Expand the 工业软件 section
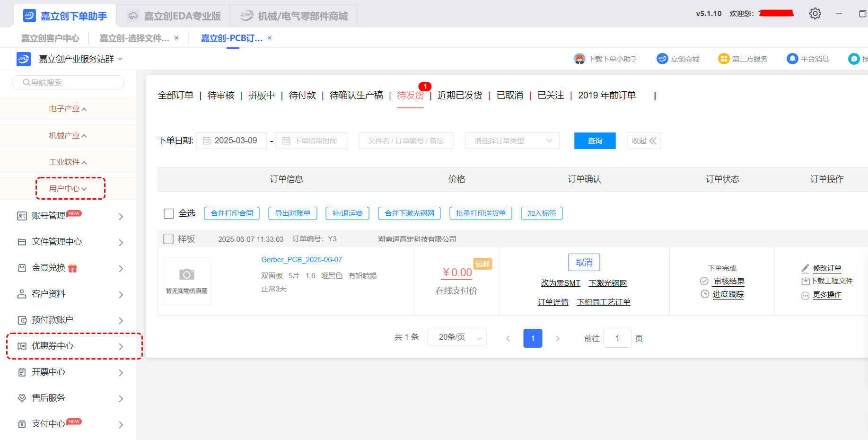Screen dimensions: 868x440 pyautogui.click(x=68, y=162)
